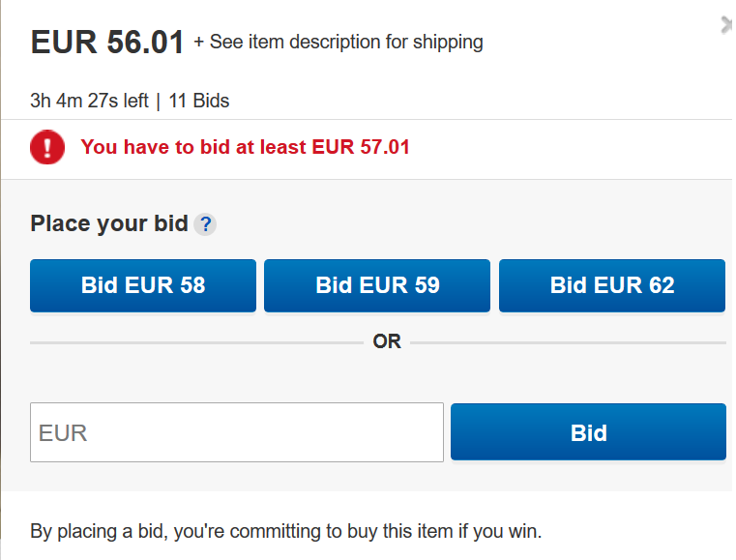This screenshot has width=736, height=560.
Task: Select the Bid EUR 58 quick button
Action: [143, 285]
